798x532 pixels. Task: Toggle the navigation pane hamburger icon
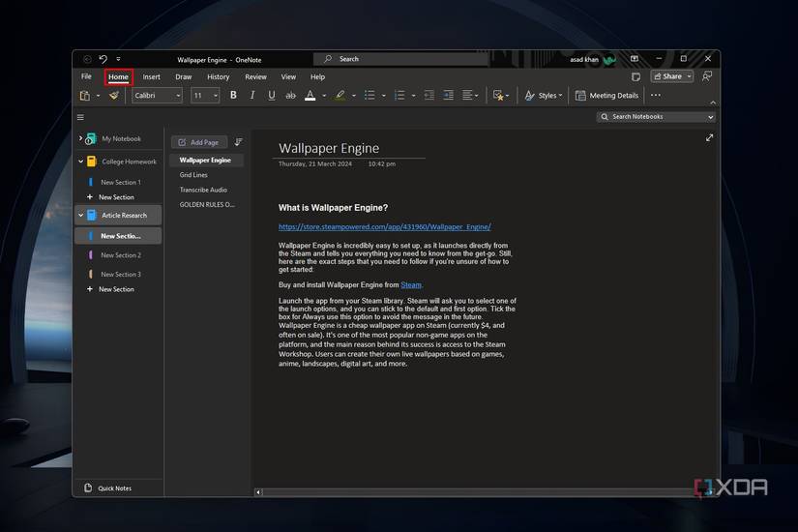pos(80,117)
